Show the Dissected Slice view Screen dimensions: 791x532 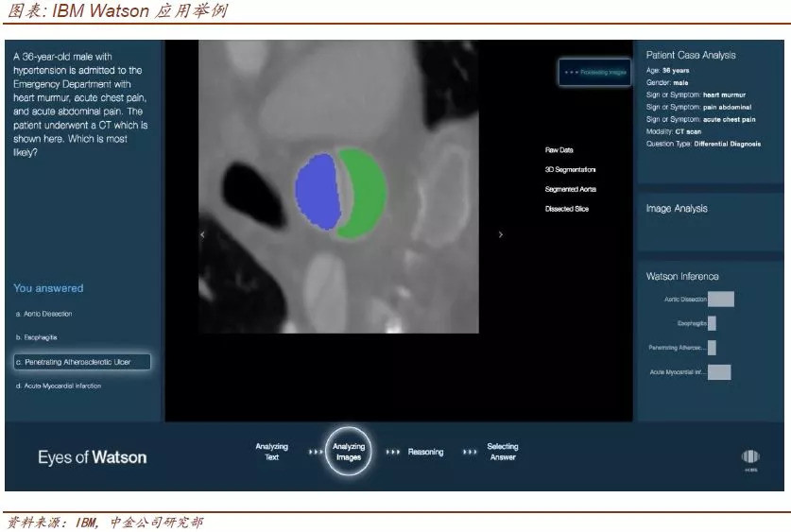point(566,209)
